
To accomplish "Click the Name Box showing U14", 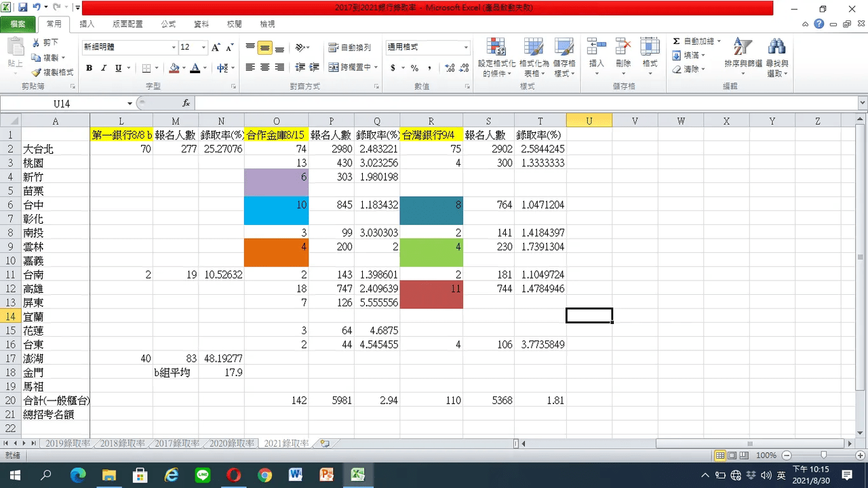I will (x=62, y=103).
